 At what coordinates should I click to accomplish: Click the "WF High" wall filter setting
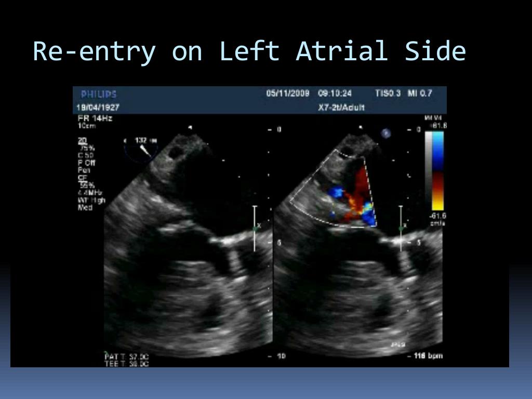pos(91,200)
